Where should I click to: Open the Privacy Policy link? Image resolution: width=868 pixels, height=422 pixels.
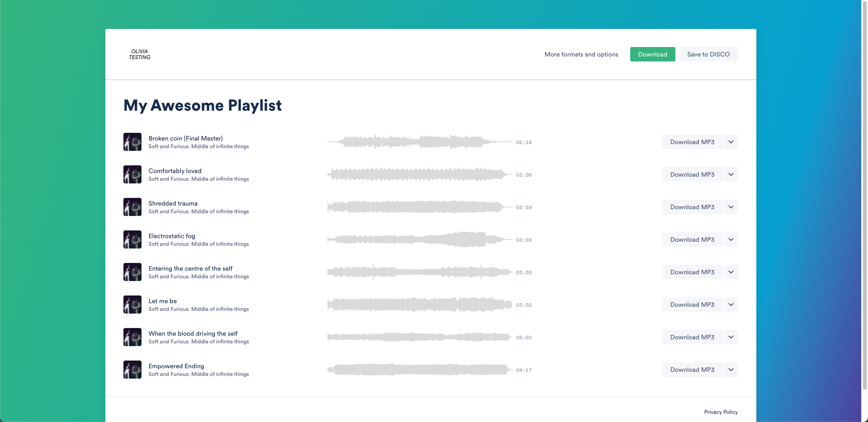(721, 412)
